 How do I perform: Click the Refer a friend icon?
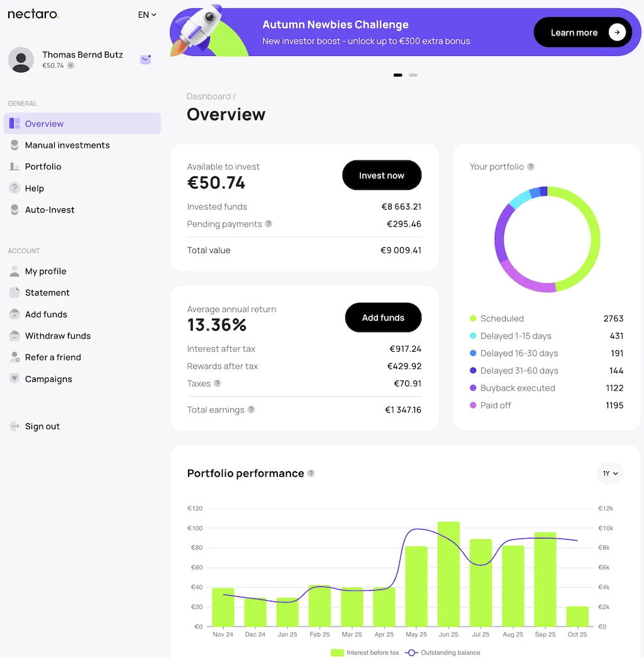(14, 357)
